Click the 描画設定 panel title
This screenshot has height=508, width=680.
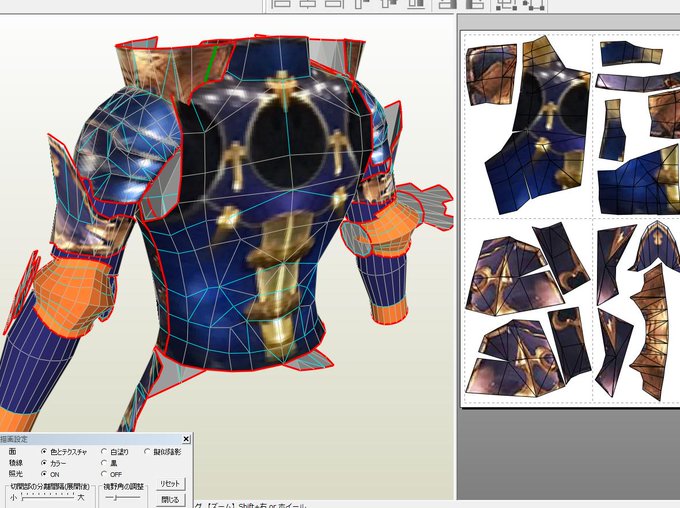point(14,439)
